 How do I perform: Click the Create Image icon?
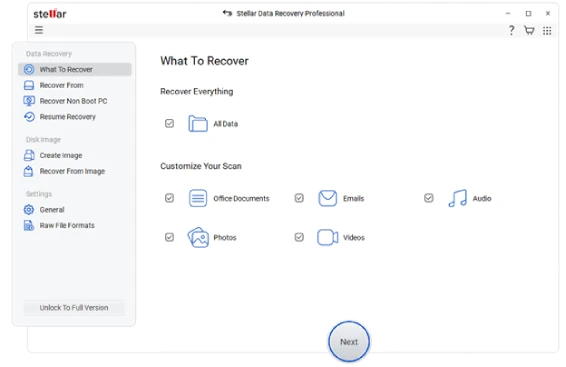point(29,155)
